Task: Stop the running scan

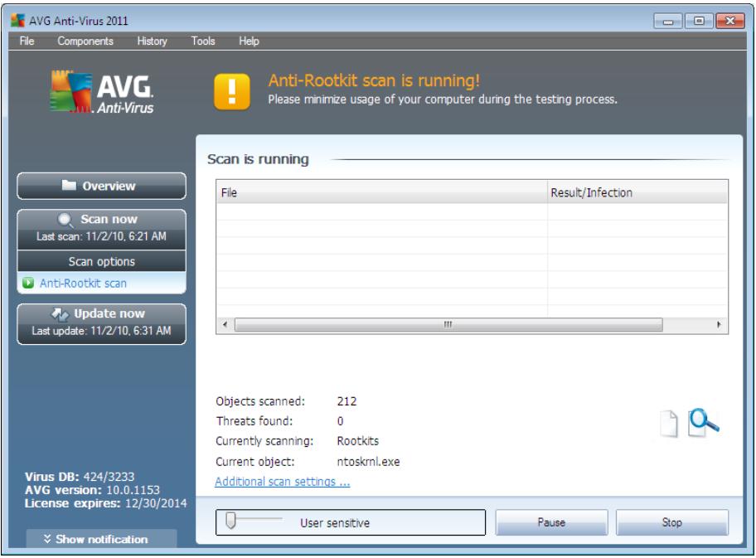Action: pyautogui.click(x=671, y=522)
